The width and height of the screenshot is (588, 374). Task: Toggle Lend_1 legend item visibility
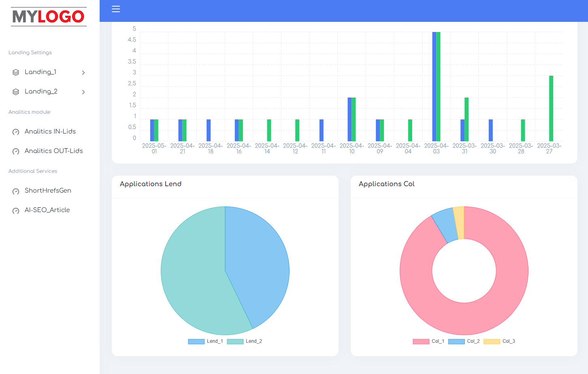[206, 341]
